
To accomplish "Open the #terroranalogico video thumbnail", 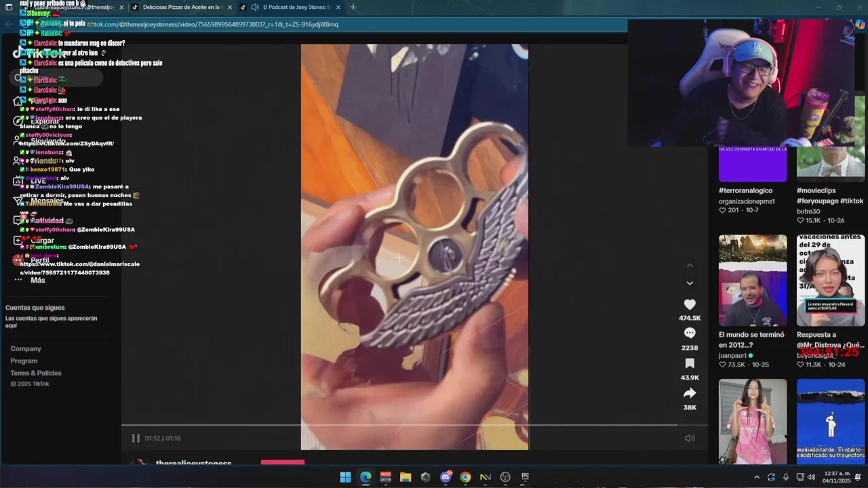I will 753,163.
